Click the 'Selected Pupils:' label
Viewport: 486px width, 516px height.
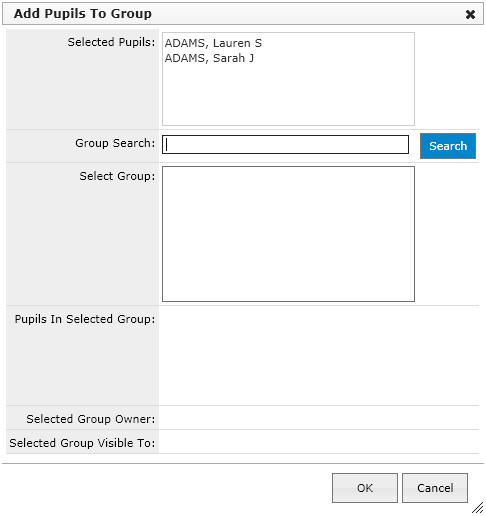point(111,42)
